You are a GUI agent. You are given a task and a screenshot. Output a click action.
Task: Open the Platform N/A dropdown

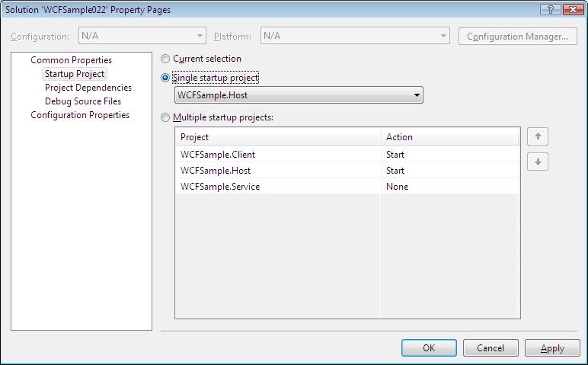click(355, 36)
